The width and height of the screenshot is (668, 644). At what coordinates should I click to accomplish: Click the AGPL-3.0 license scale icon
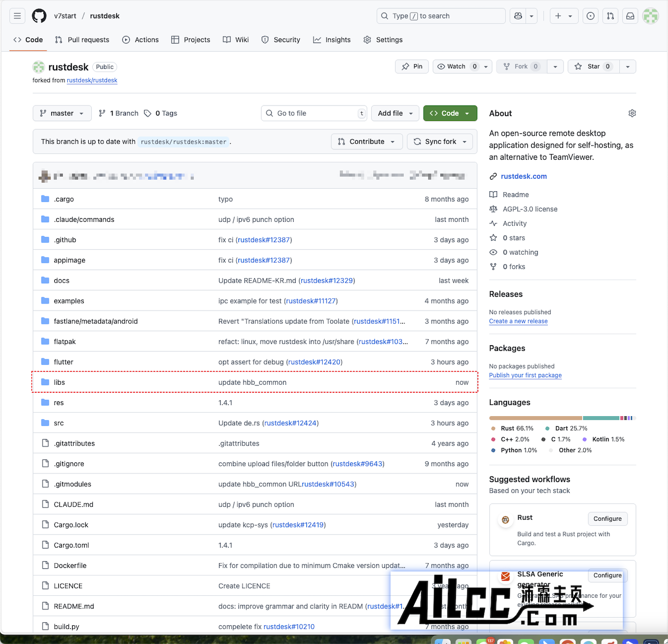(x=493, y=209)
